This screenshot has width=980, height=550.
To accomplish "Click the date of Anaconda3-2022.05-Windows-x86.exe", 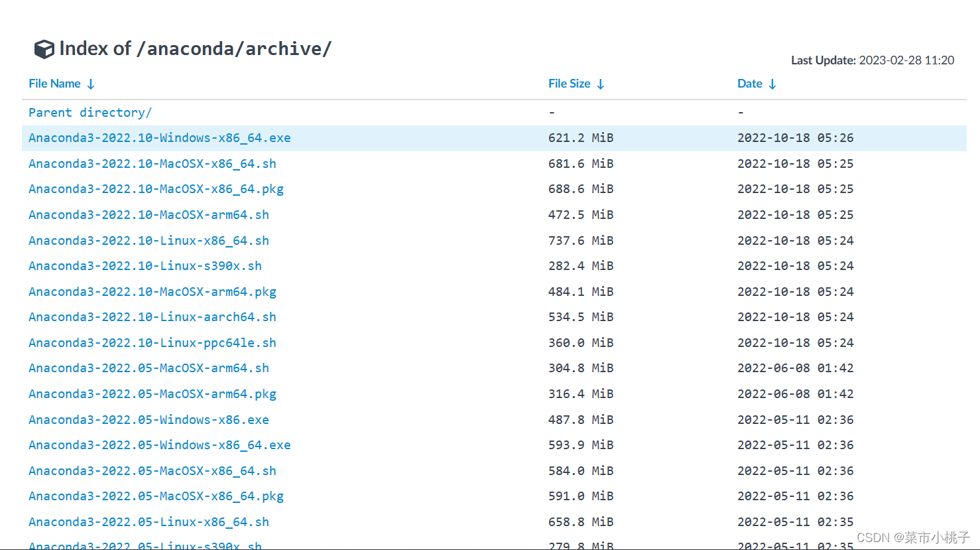I will click(796, 420).
